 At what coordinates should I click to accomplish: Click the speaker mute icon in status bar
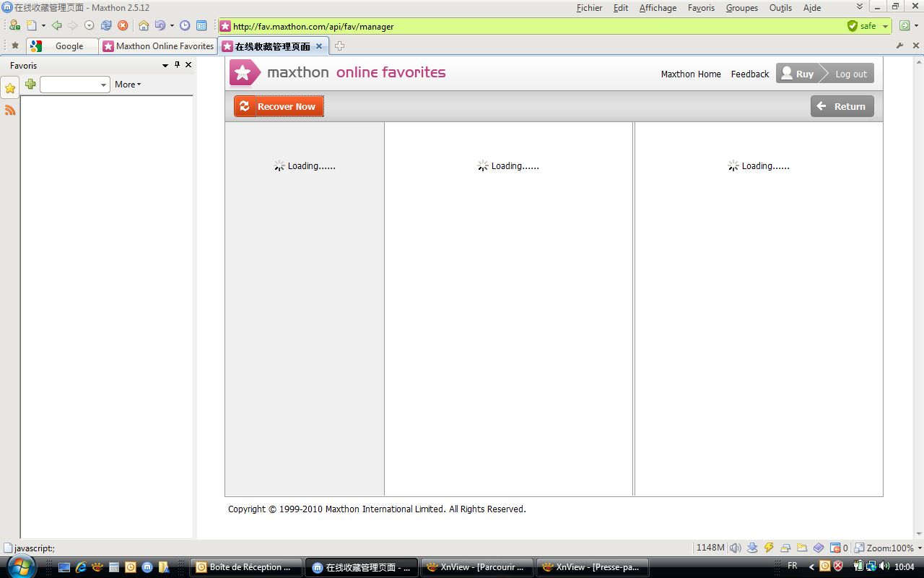[736, 548]
